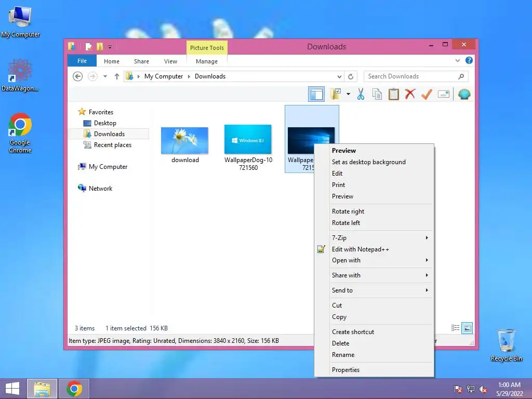Click the Back navigation arrow
The image size is (532, 399).
pyautogui.click(x=78, y=76)
